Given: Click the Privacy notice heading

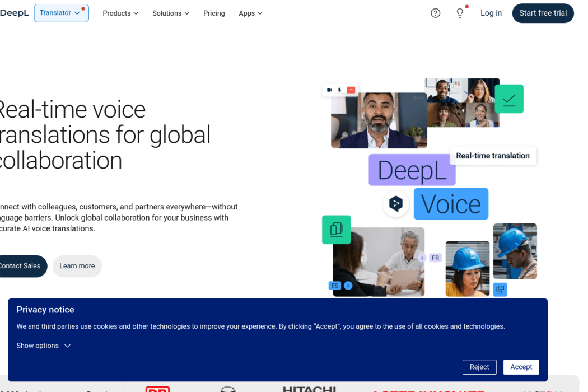Looking at the screenshot, I should (45, 310).
